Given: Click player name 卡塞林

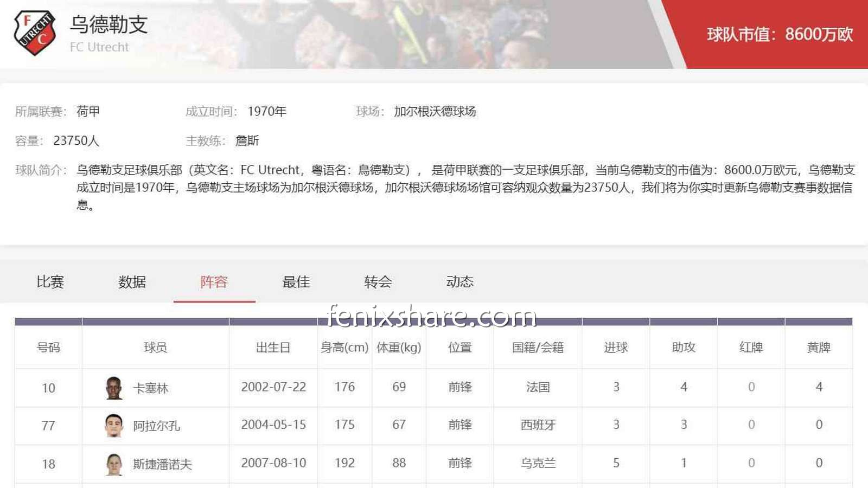Looking at the screenshot, I should point(151,388).
